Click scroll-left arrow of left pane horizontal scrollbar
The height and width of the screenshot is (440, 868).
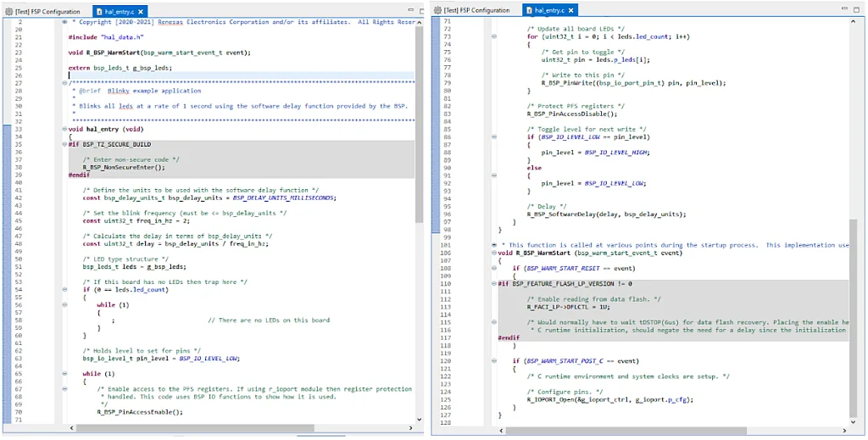point(71,428)
